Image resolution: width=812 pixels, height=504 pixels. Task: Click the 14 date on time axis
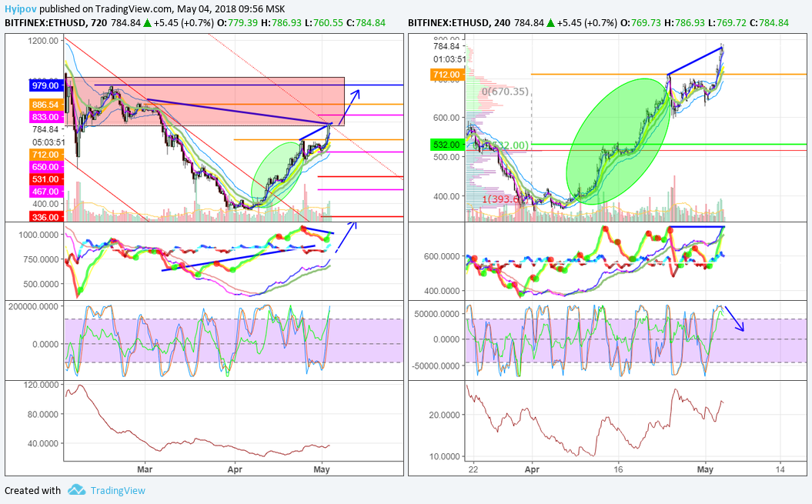click(x=780, y=469)
